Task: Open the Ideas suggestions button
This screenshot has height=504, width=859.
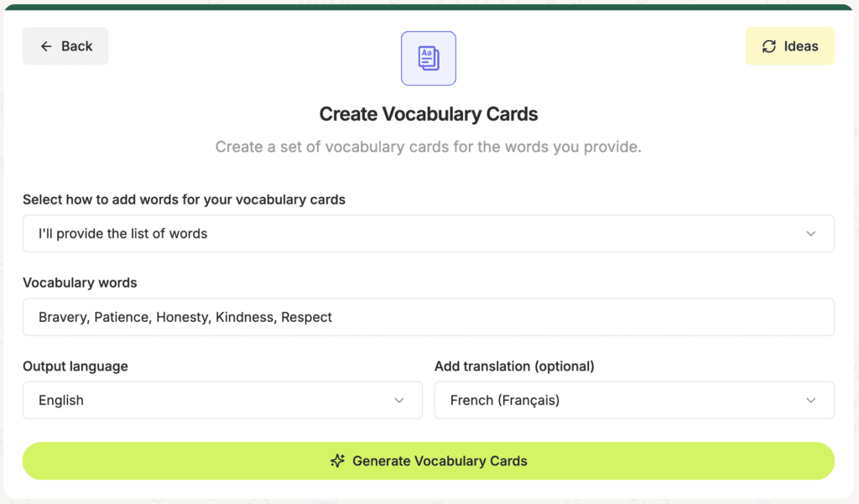Action: click(x=789, y=46)
